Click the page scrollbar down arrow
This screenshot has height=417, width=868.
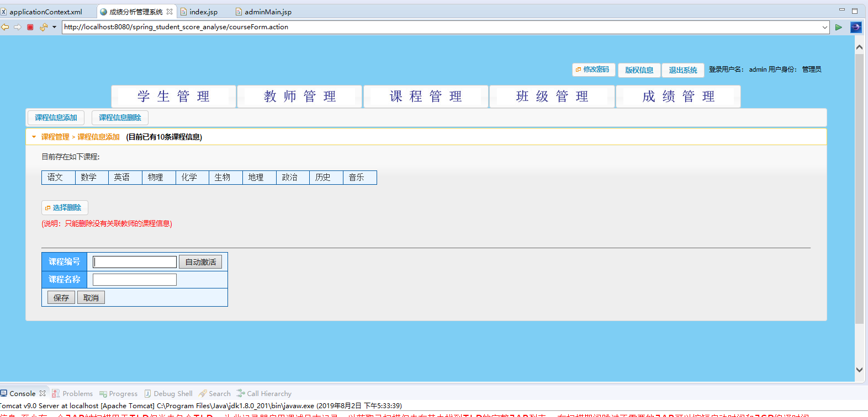pos(859,370)
